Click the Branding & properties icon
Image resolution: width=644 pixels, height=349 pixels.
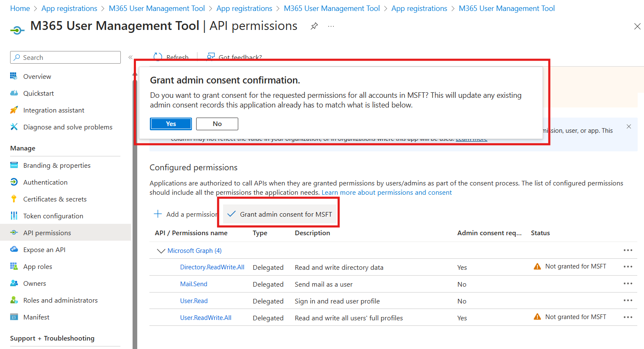(x=14, y=165)
